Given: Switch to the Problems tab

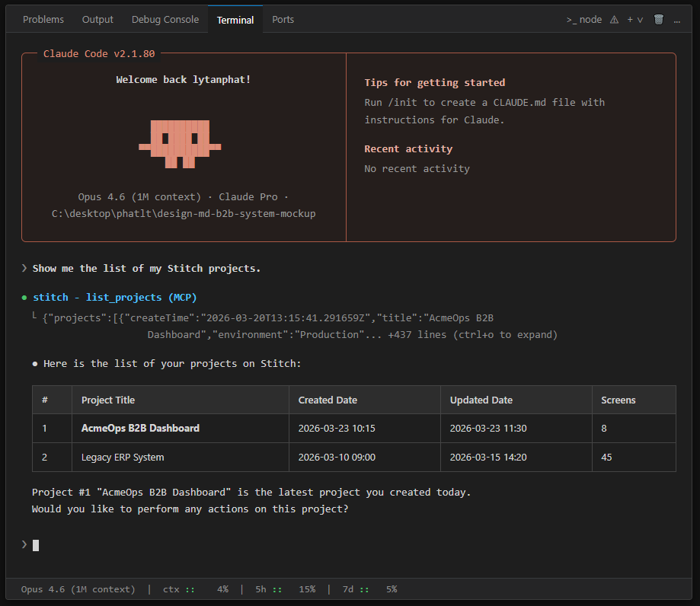Looking at the screenshot, I should [43, 20].
